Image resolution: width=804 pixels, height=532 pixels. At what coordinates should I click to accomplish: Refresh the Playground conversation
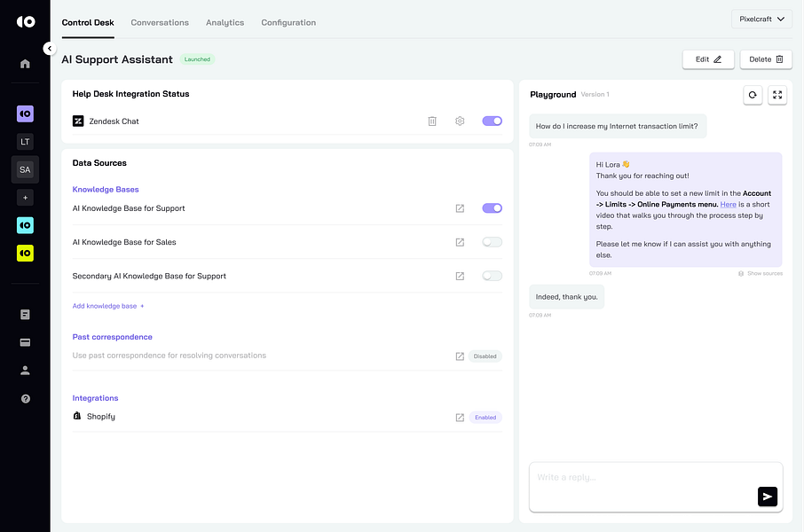pos(753,95)
